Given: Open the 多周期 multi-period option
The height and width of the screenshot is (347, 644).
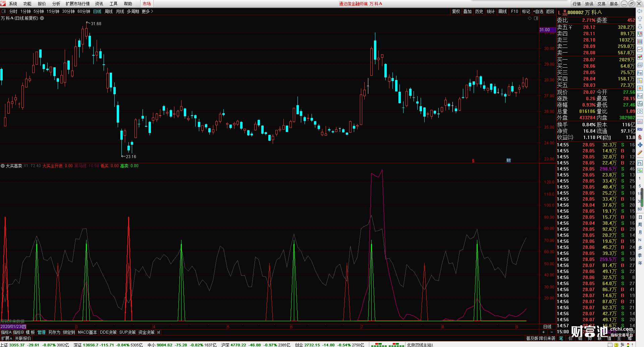Looking at the screenshot, I should pyautogui.click(x=133, y=11).
